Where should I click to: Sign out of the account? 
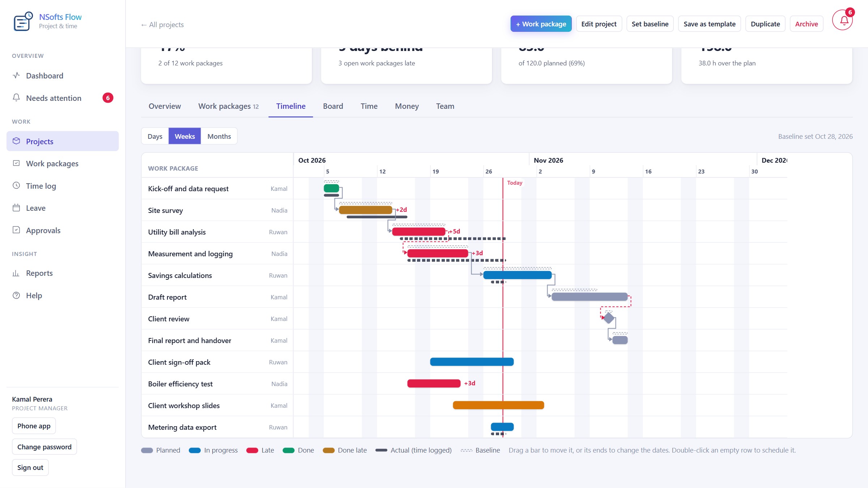(30, 467)
